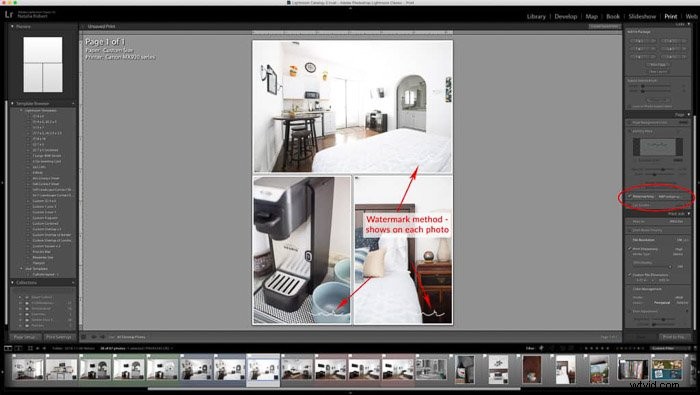Open the Web module
This screenshot has height=395, width=700.
click(692, 17)
